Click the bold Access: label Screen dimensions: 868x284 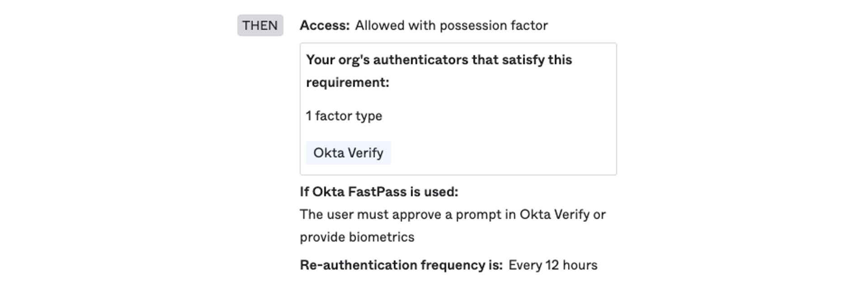(325, 25)
